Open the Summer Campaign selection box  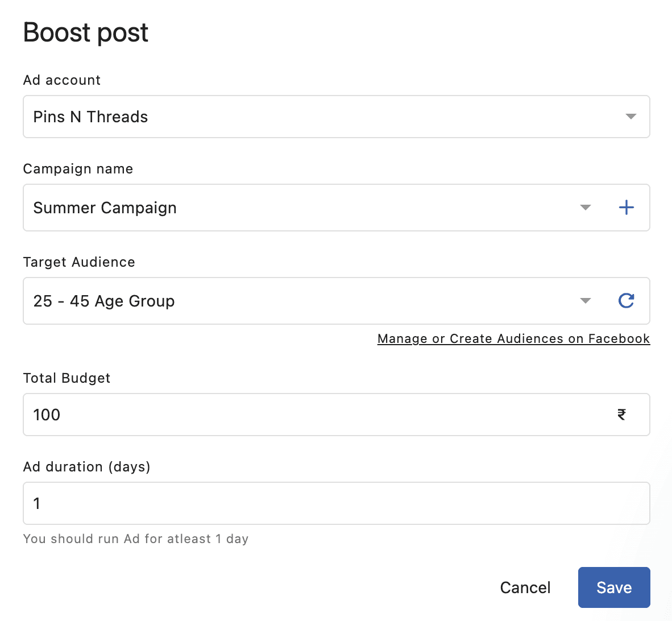tap(296, 208)
